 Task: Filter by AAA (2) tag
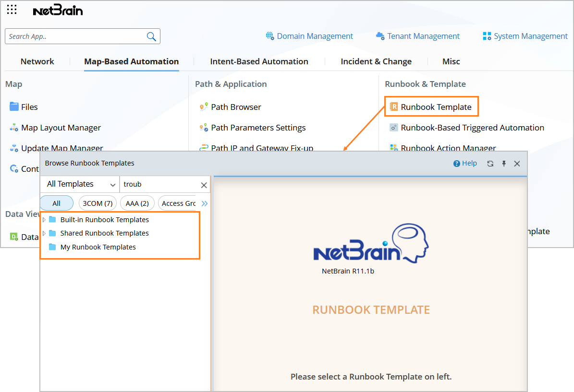click(137, 203)
